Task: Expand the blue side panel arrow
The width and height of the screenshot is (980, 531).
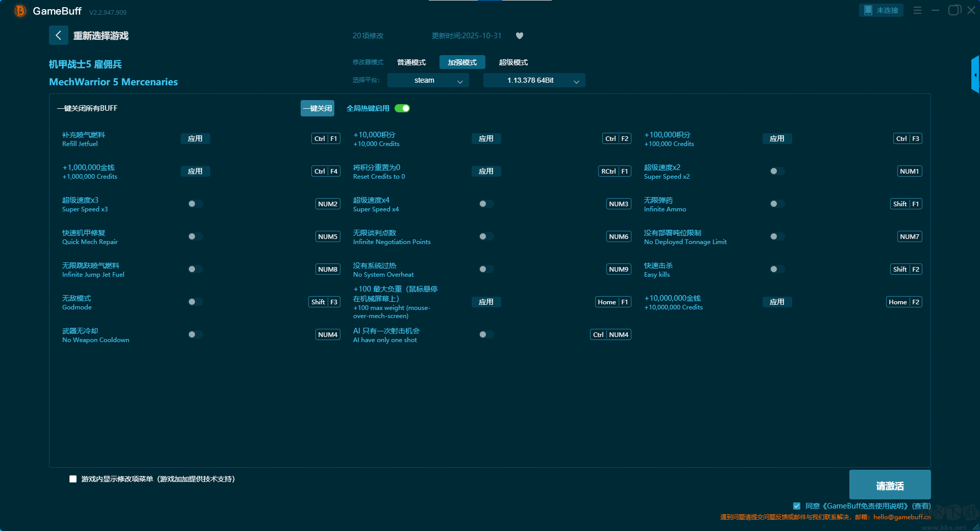Action: coord(975,75)
